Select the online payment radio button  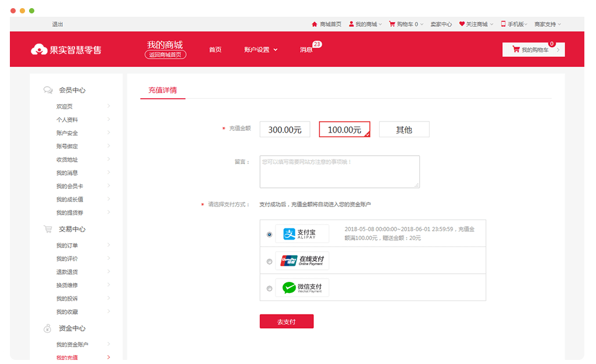click(x=269, y=261)
